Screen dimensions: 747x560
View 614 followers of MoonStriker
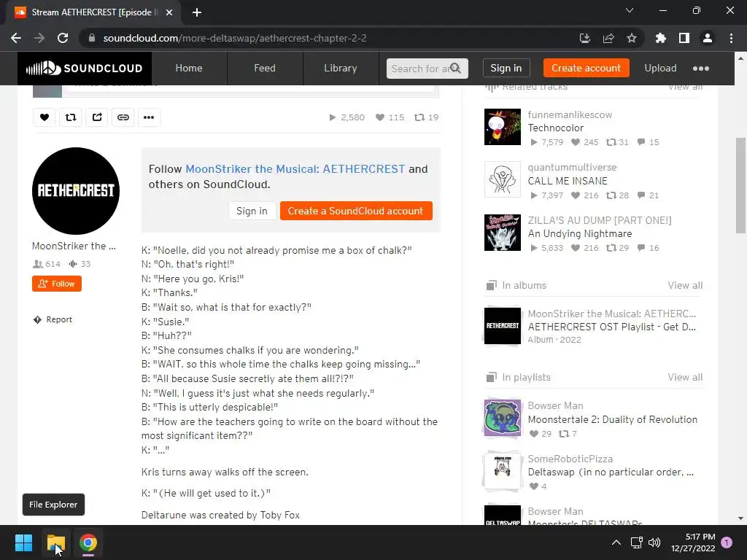(46, 264)
